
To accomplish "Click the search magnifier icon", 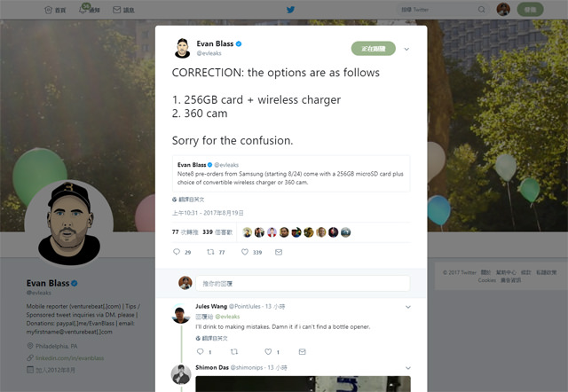I will (x=482, y=10).
